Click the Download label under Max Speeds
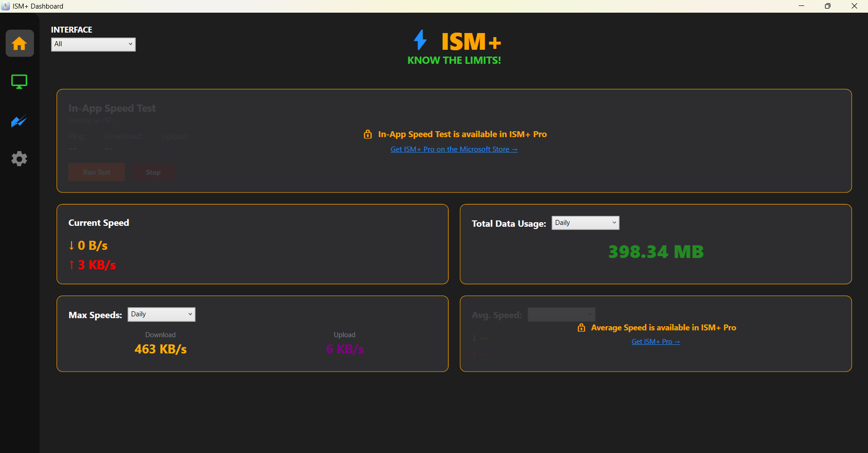The width and height of the screenshot is (868, 453). pos(160,335)
